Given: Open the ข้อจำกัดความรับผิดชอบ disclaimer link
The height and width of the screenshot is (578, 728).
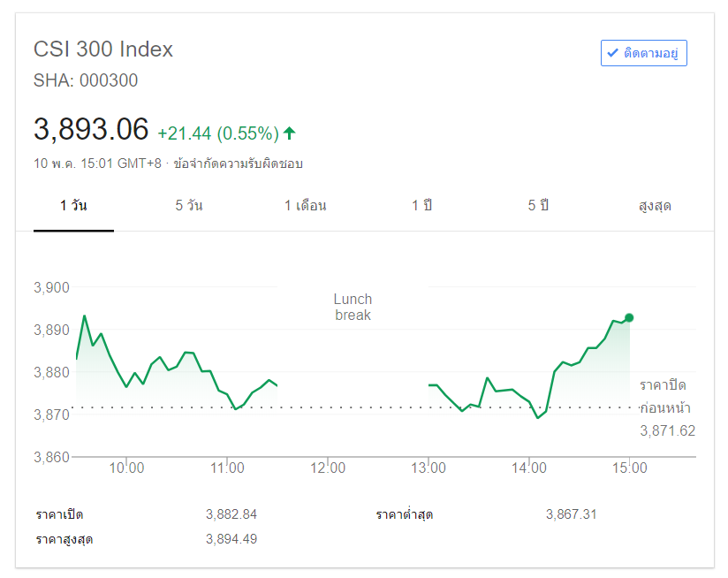Looking at the screenshot, I should pyautogui.click(x=239, y=164).
